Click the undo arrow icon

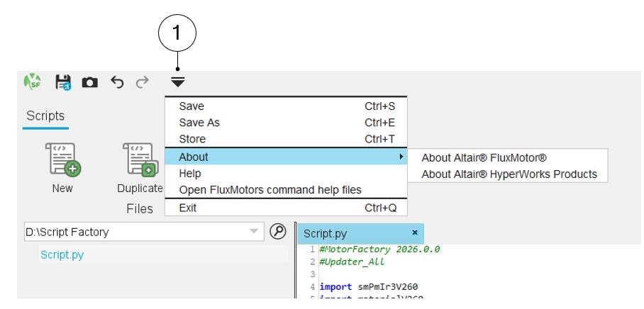[x=118, y=82]
